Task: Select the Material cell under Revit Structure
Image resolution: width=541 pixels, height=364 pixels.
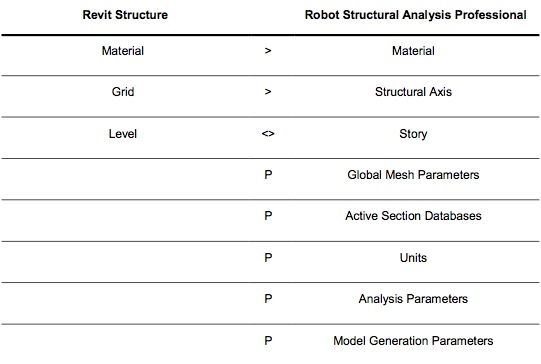Action: (x=123, y=51)
